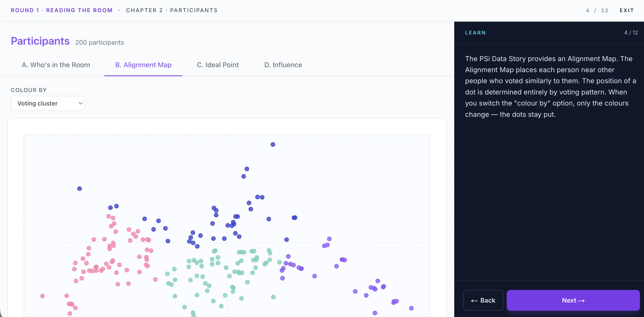Select the B. Alignment Map tab
The height and width of the screenshot is (317, 644).
(x=143, y=65)
